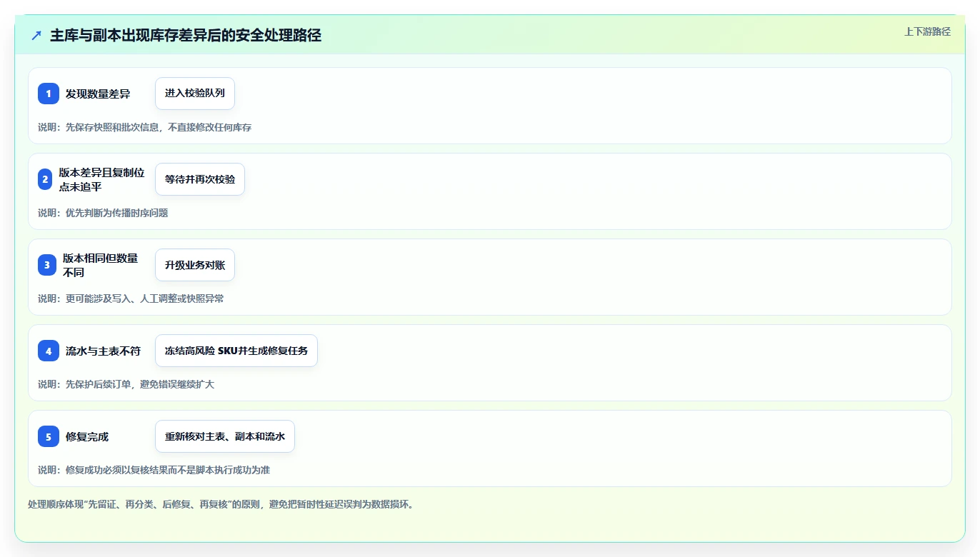Click the 升级业务对账 button
The image size is (980, 557).
pyautogui.click(x=195, y=265)
